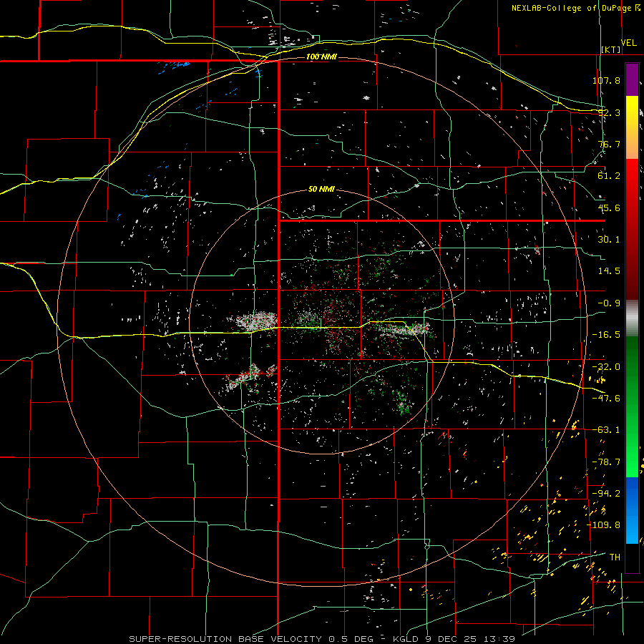Click the Super-Resolution Base Velocity caption text
This screenshot has height=644, width=644.
(322, 639)
